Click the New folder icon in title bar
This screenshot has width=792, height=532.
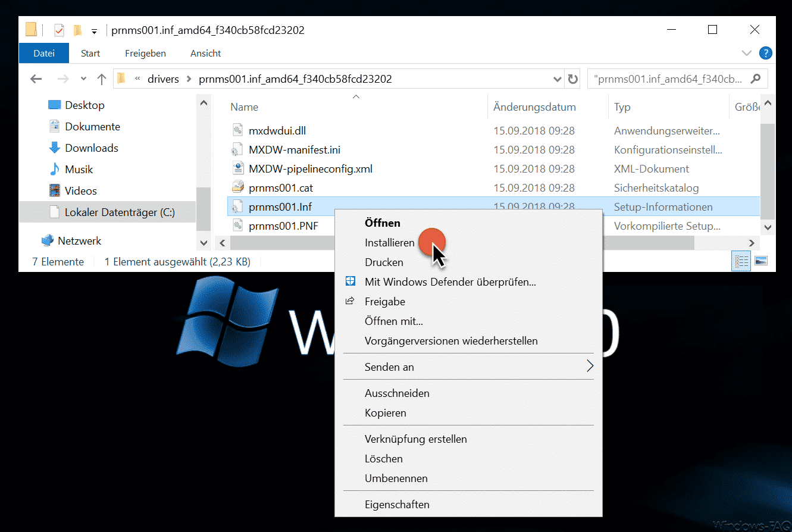point(77,30)
